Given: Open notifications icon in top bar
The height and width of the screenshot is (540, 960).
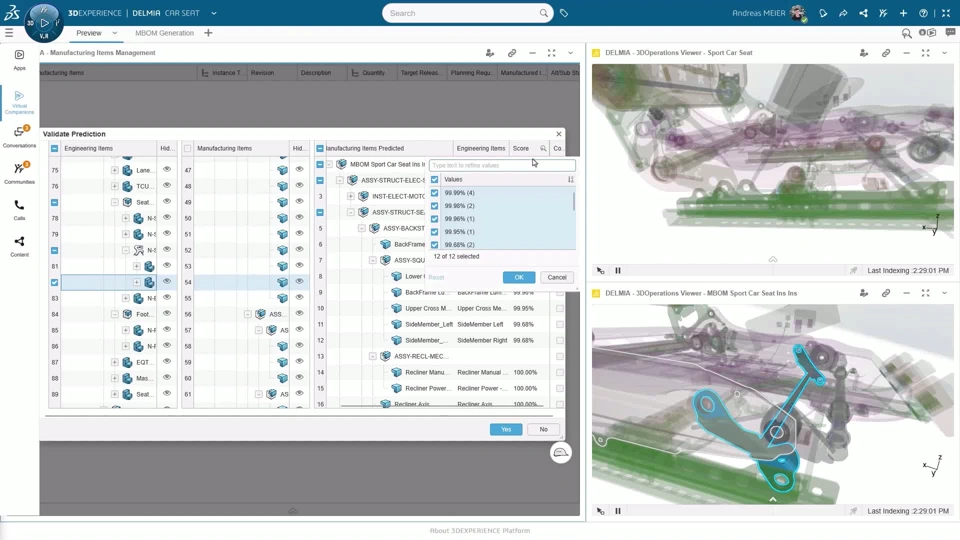Looking at the screenshot, I should 823,13.
